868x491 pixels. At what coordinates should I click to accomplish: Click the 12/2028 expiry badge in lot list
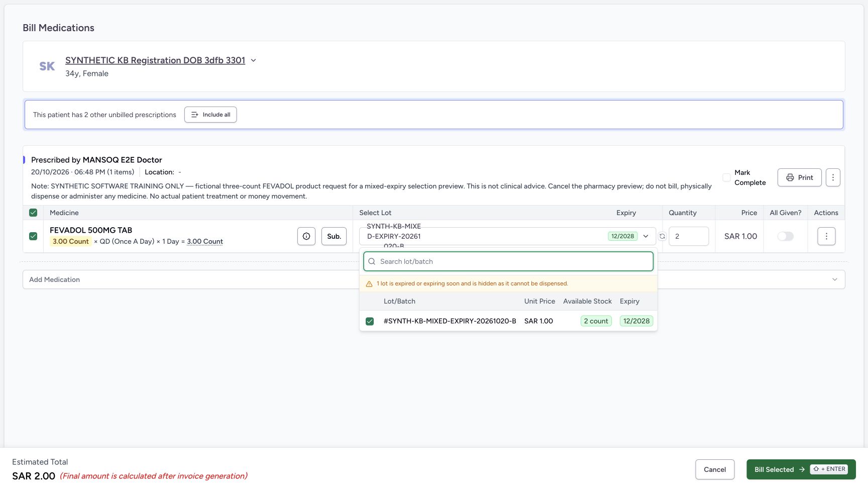pos(636,321)
